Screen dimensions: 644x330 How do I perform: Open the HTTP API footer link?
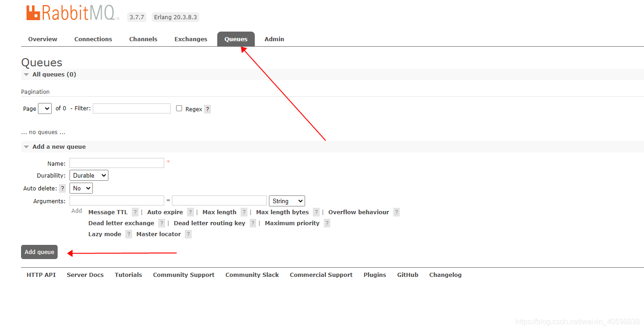41,275
